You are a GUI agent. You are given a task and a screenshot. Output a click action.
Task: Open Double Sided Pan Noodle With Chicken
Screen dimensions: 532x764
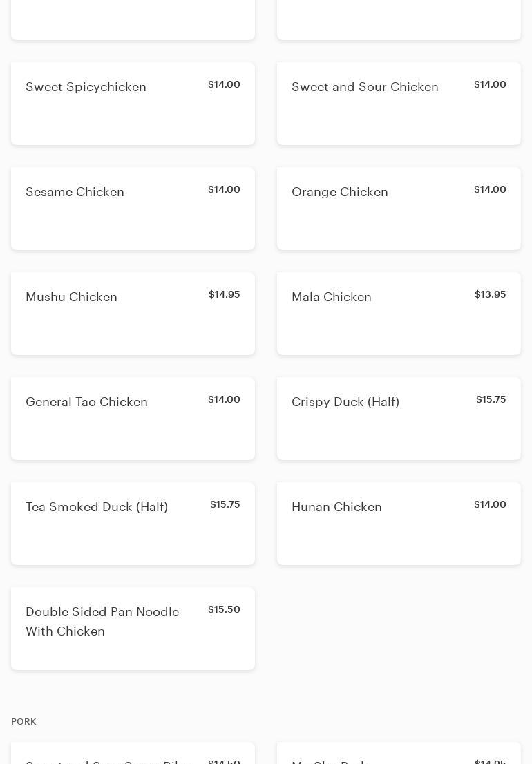(x=133, y=629)
